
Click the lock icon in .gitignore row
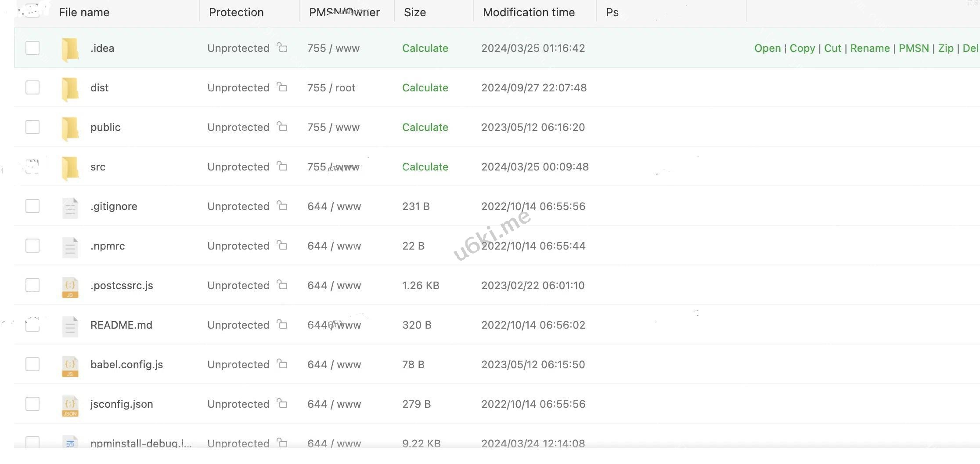(x=282, y=206)
